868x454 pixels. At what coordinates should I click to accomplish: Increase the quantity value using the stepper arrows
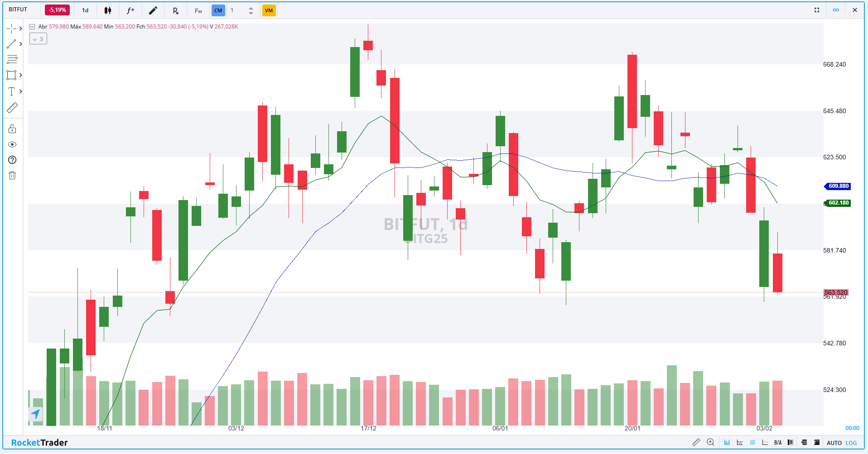pos(251,8)
